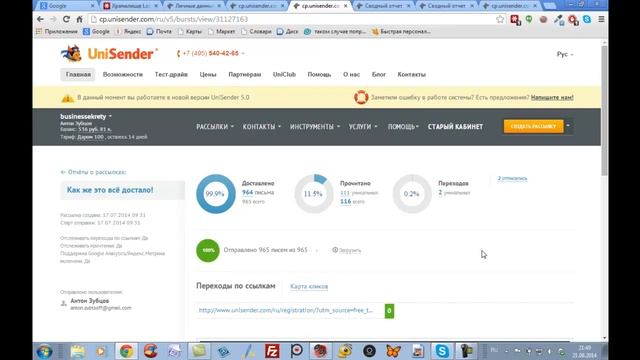Open the Помощь top nav item
Viewport: 640px width, 360px height.
point(319,75)
